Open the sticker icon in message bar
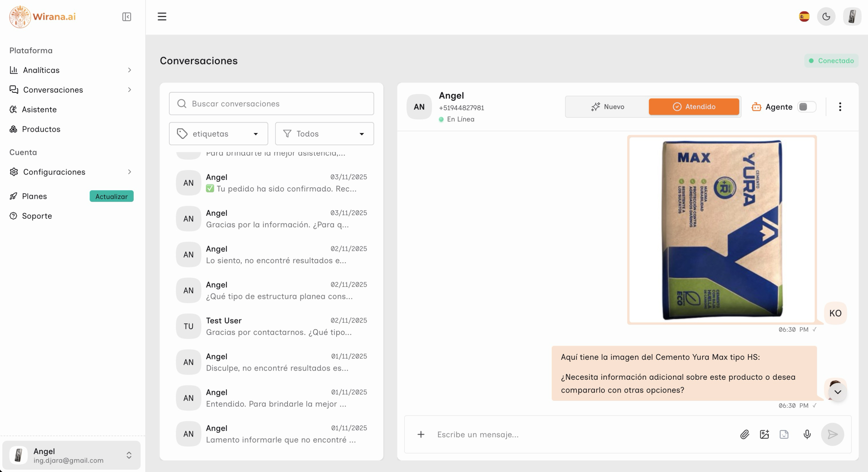The width and height of the screenshot is (868, 472). pos(784,434)
